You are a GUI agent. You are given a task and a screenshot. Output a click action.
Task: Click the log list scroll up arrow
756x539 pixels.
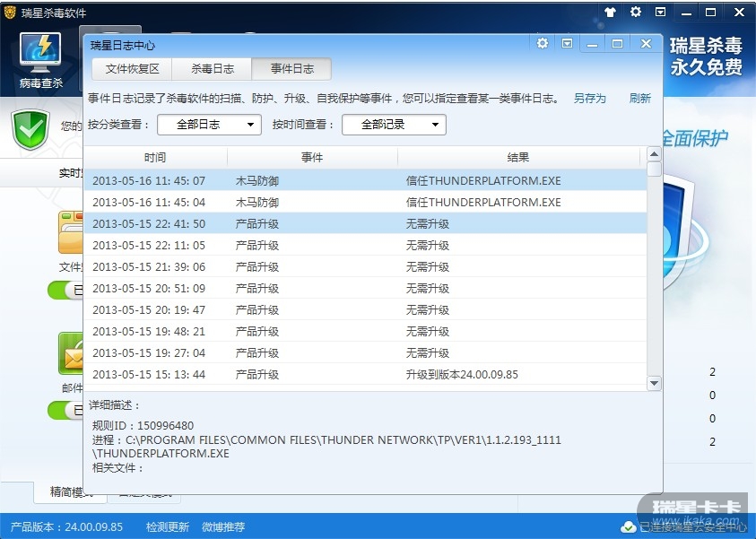click(x=655, y=154)
